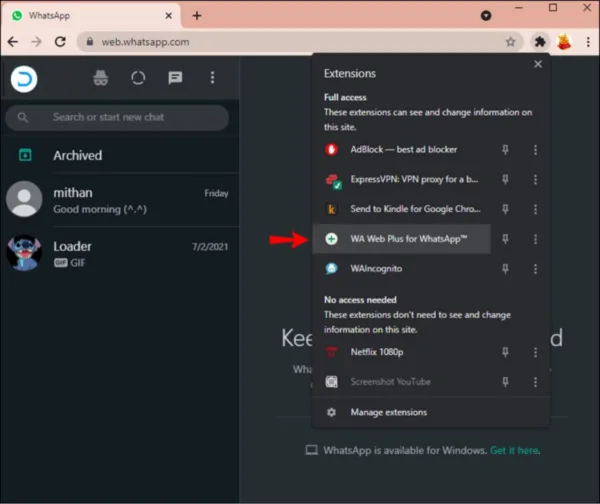The image size is (600, 504).
Task: Launch WA Web Plus for WhatsApp extension
Action: point(402,239)
